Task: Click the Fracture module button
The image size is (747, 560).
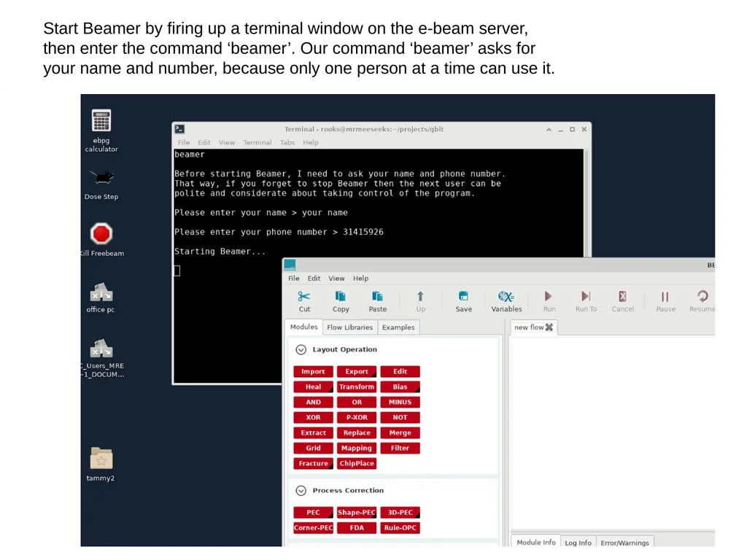Action: click(x=313, y=463)
